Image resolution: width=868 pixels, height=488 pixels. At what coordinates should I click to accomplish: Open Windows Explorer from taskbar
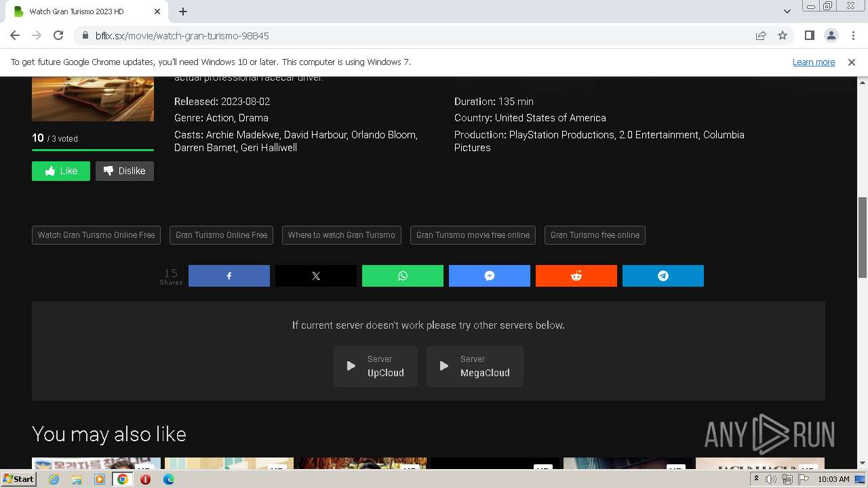[77, 479]
